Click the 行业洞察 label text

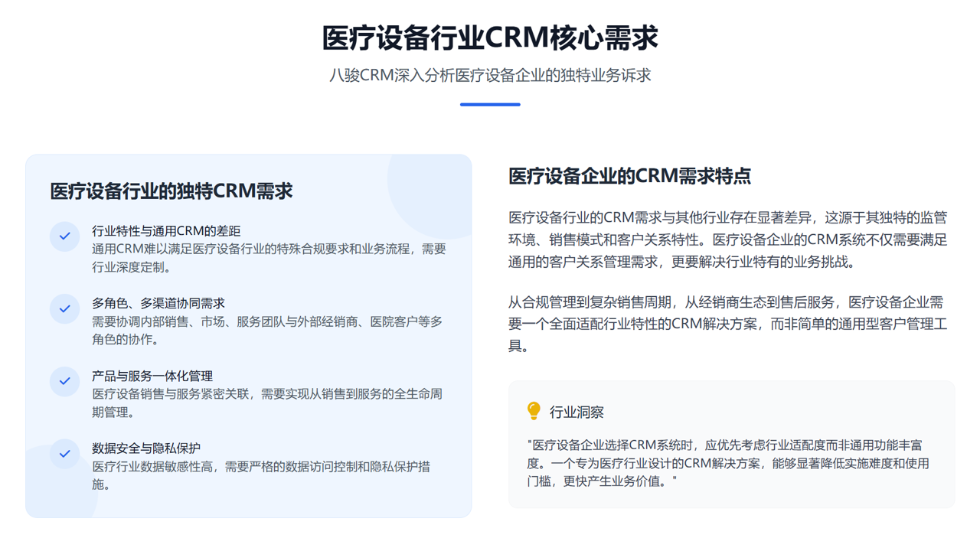click(x=578, y=411)
